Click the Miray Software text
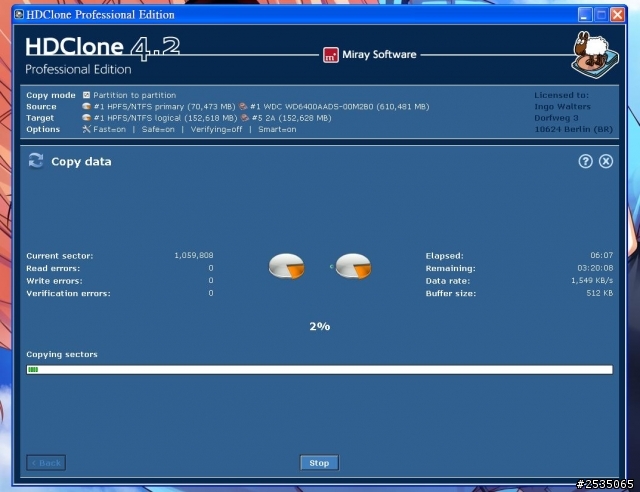640x492 pixels. 379,55
